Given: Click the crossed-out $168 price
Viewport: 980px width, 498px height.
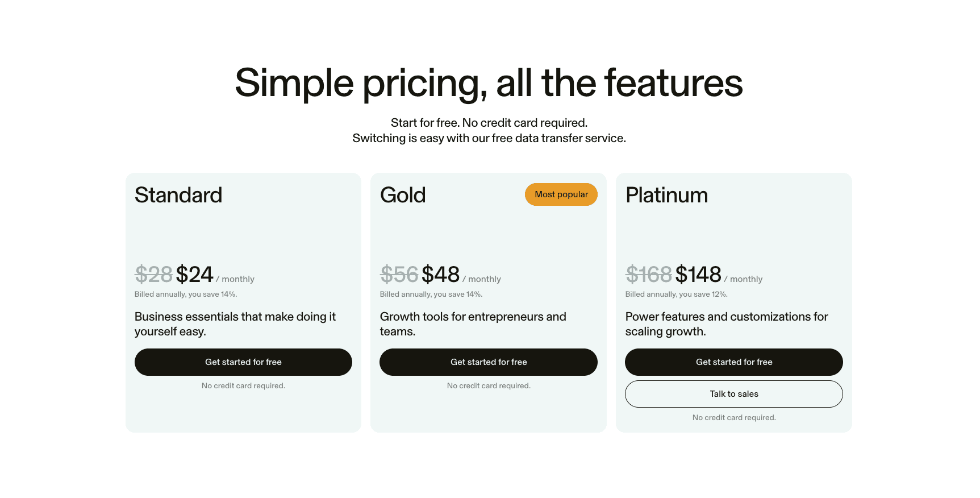Looking at the screenshot, I should (x=648, y=275).
